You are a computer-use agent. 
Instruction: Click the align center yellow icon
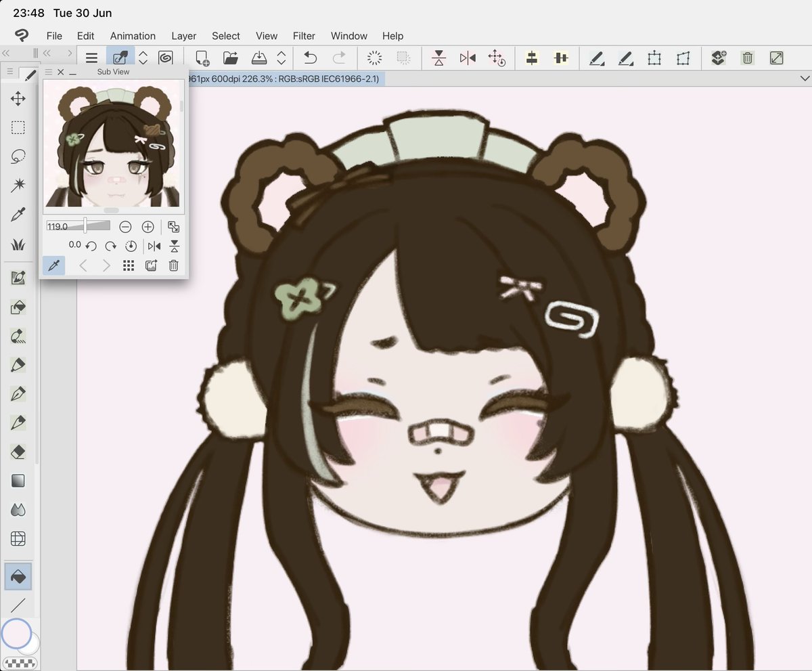[532, 58]
